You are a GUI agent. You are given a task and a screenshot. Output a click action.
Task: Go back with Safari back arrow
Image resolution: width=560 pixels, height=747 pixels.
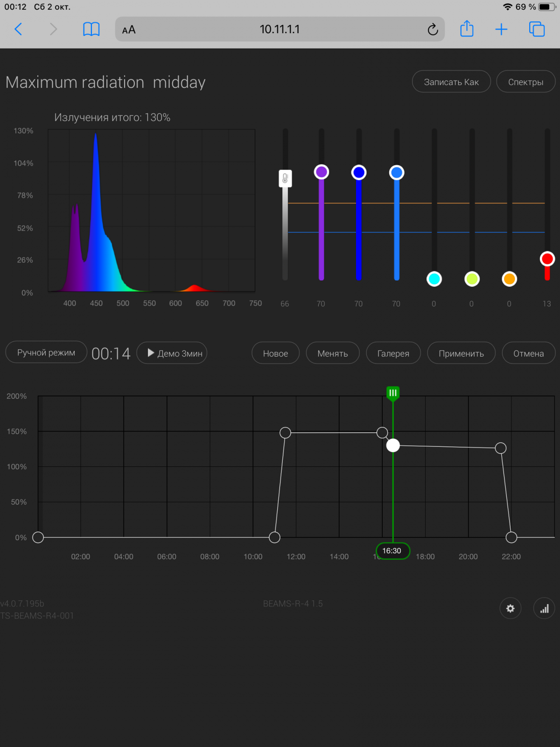click(18, 29)
